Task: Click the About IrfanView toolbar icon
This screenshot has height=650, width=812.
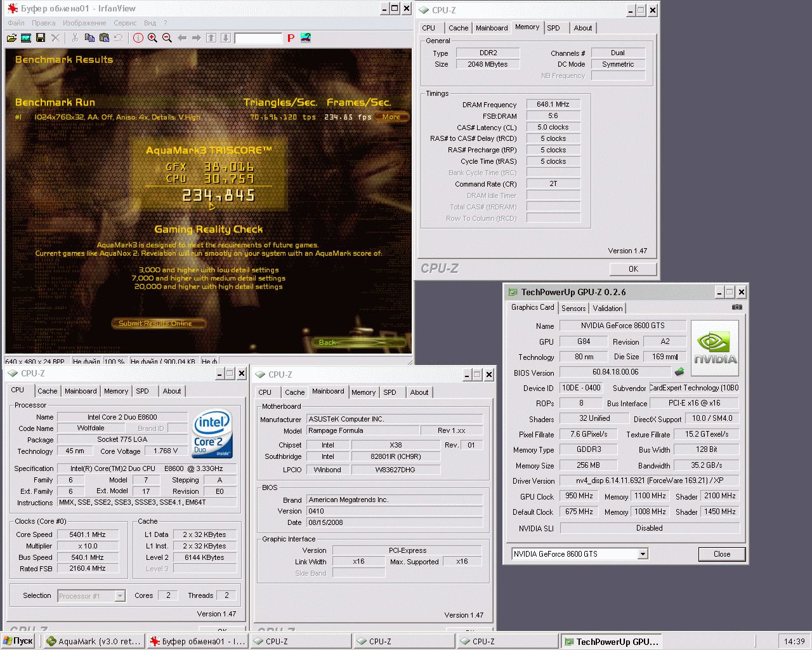Action: click(x=306, y=38)
